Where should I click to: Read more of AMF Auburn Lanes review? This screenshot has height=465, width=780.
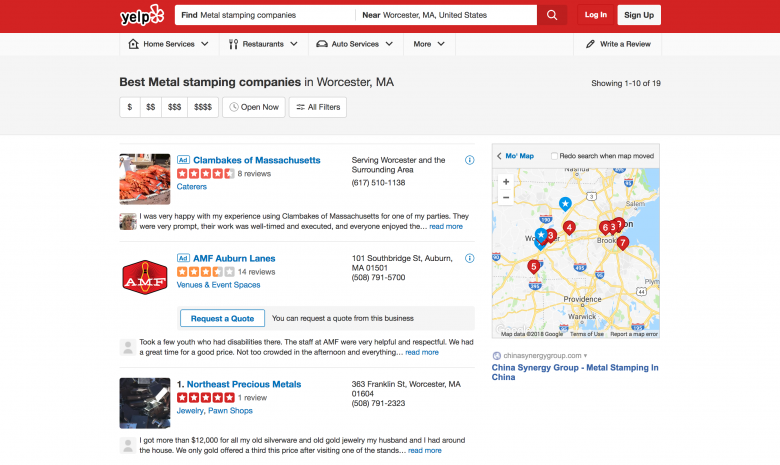point(422,352)
